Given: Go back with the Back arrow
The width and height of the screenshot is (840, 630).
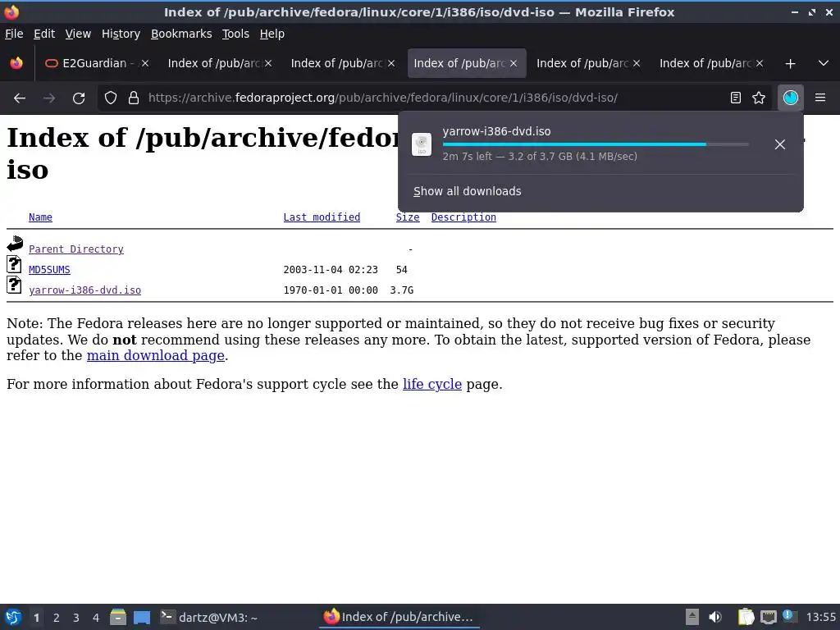Looking at the screenshot, I should [20, 98].
